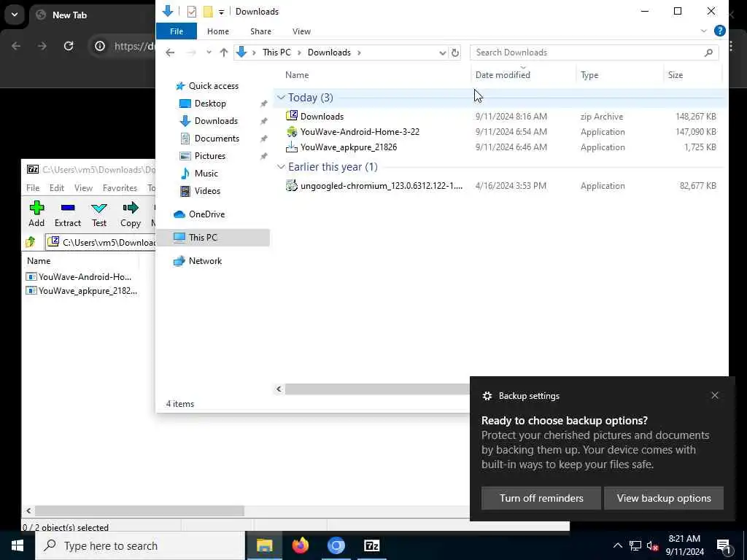The width and height of the screenshot is (747, 560).
Task: Expand the ribbon chevron
Action: (704, 31)
